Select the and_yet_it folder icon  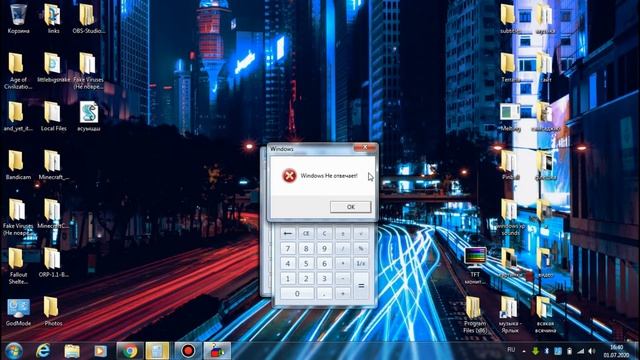pyautogui.click(x=18, y=116)
